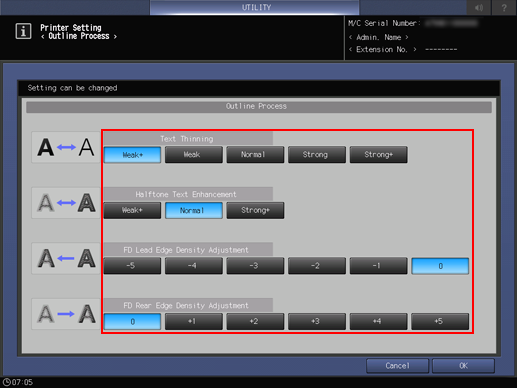Set Halftone Text Enhancement to Strong+
The image size is (517, 388).
(x=255, y=210)
